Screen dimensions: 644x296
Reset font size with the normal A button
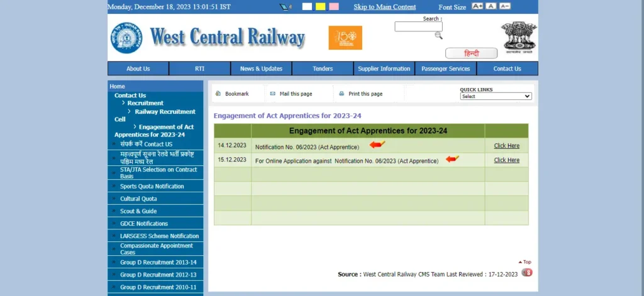491,6
